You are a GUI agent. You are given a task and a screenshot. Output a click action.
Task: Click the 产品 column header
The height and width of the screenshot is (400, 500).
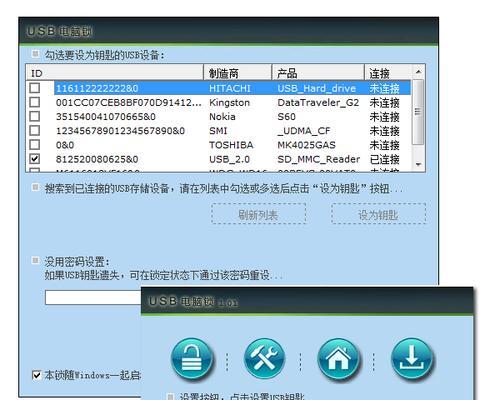(x=318, y=73)
